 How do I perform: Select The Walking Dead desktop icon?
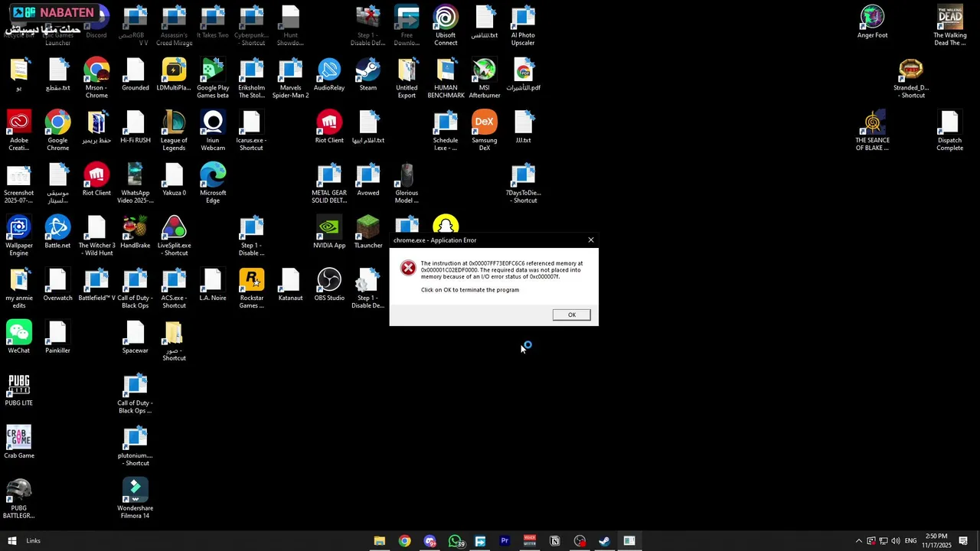tap(949, 25)
